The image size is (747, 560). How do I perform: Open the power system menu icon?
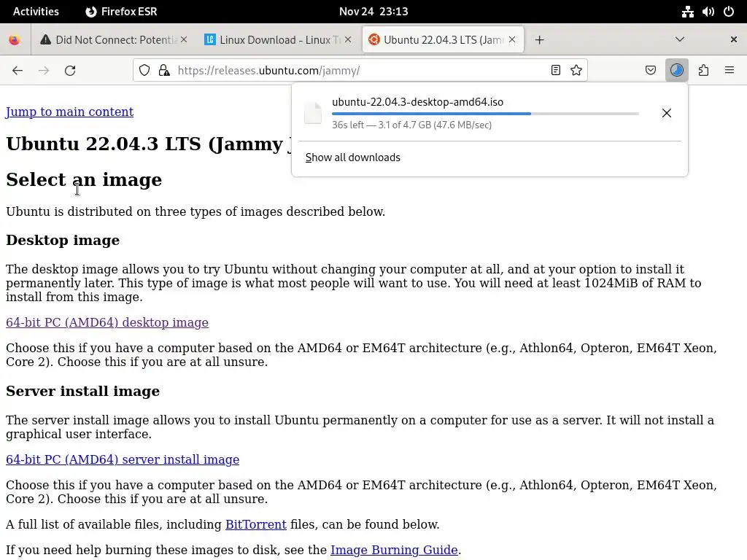click(729, 12)
